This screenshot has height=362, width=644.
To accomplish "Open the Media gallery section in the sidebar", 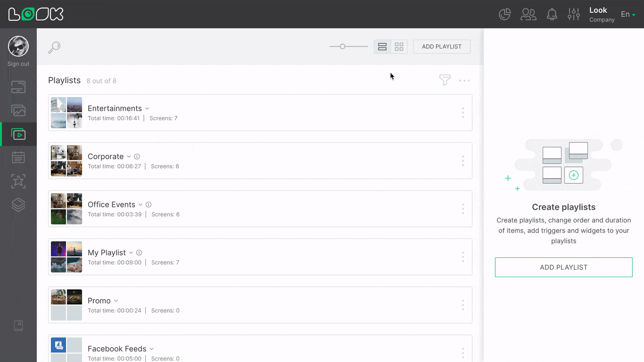I will coord(18,110).
